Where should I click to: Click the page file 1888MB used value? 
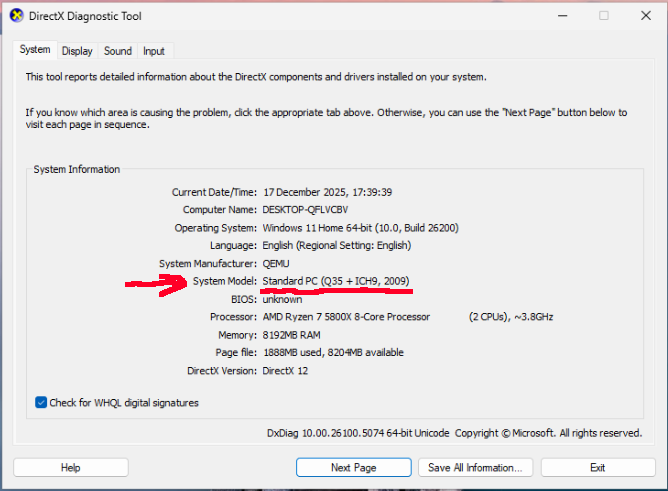[x=333, y=353]
